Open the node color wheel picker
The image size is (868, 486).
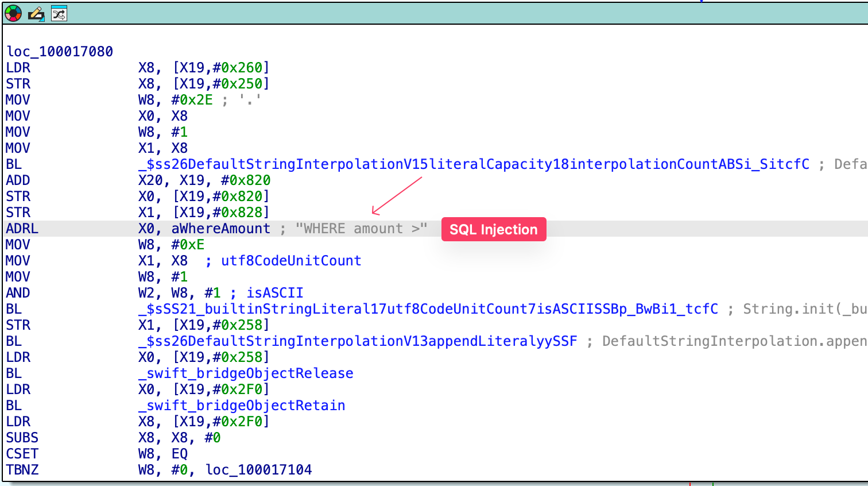click(13, 13)
